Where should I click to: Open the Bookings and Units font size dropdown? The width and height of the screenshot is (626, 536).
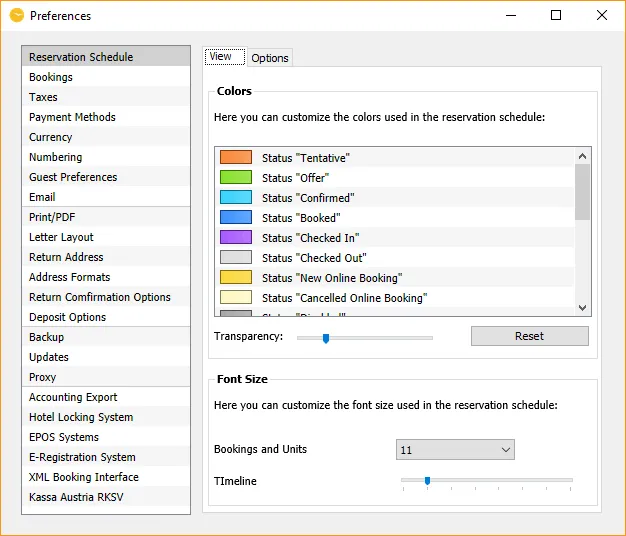click(455, 450)
